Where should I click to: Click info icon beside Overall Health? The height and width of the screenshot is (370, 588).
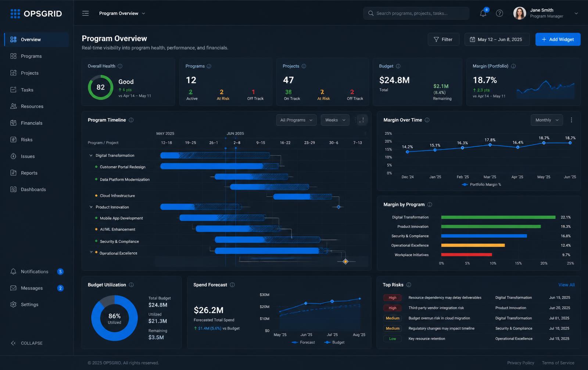[x=120, y=66]
